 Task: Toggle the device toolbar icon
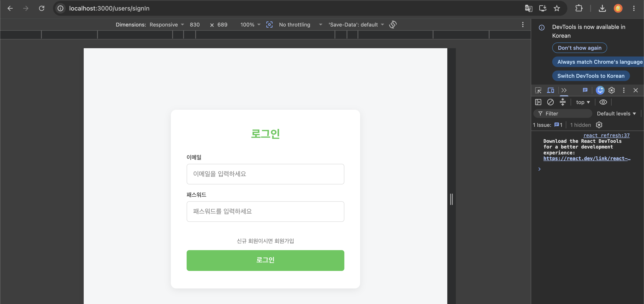coord(550,90)
